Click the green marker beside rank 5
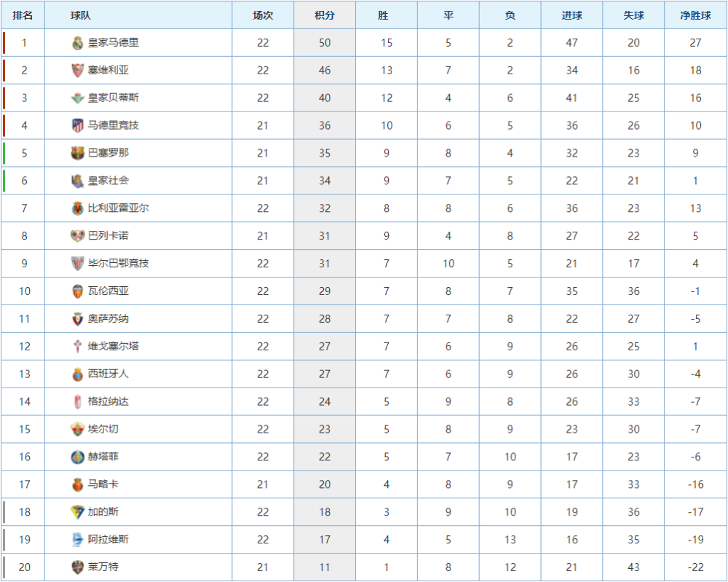Image resolution: width=728 pixels, height=582 pixels. tap(4, 153)
